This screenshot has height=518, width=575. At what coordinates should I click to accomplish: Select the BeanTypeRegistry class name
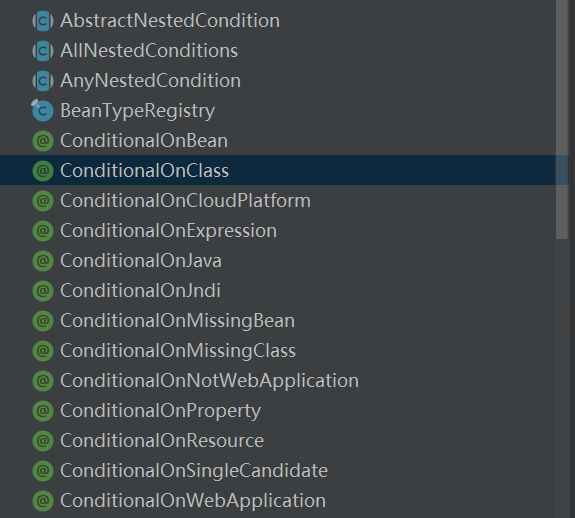tap(138, 111)
